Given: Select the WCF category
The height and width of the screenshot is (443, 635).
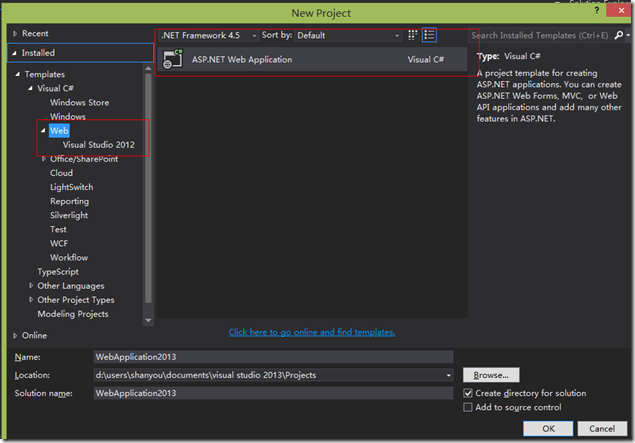Looking at the screenshot, I should pyautogui.click(x=59, y=243).
